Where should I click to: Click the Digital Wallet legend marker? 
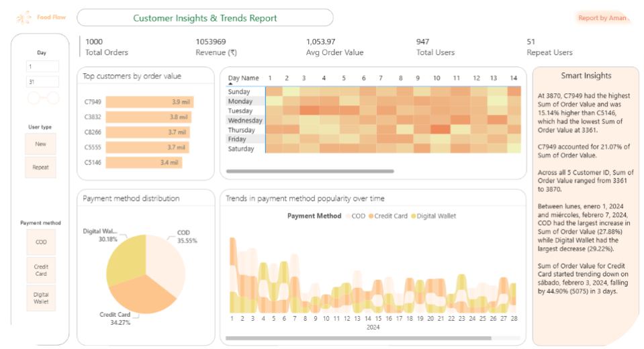pyautogui.click(x=413, y=216)
